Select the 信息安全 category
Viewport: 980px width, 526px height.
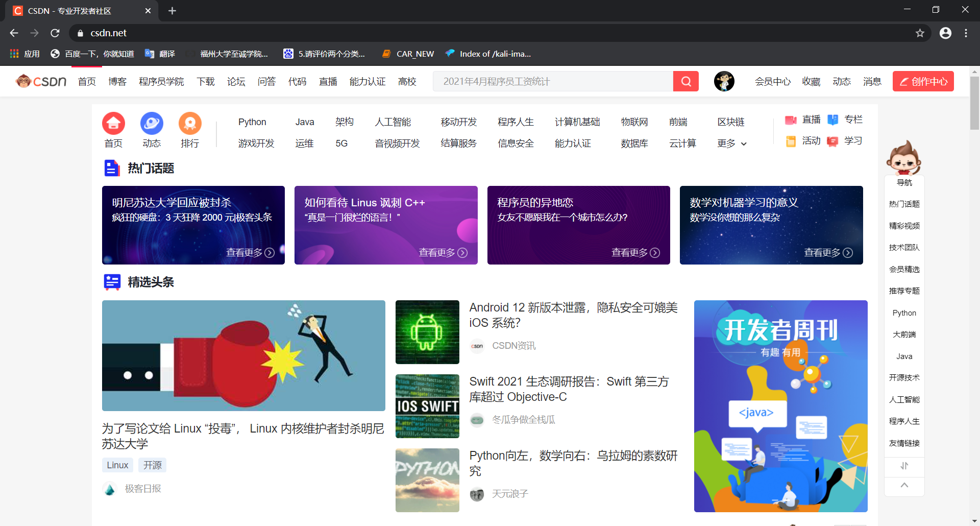click(x=516, y=144)
